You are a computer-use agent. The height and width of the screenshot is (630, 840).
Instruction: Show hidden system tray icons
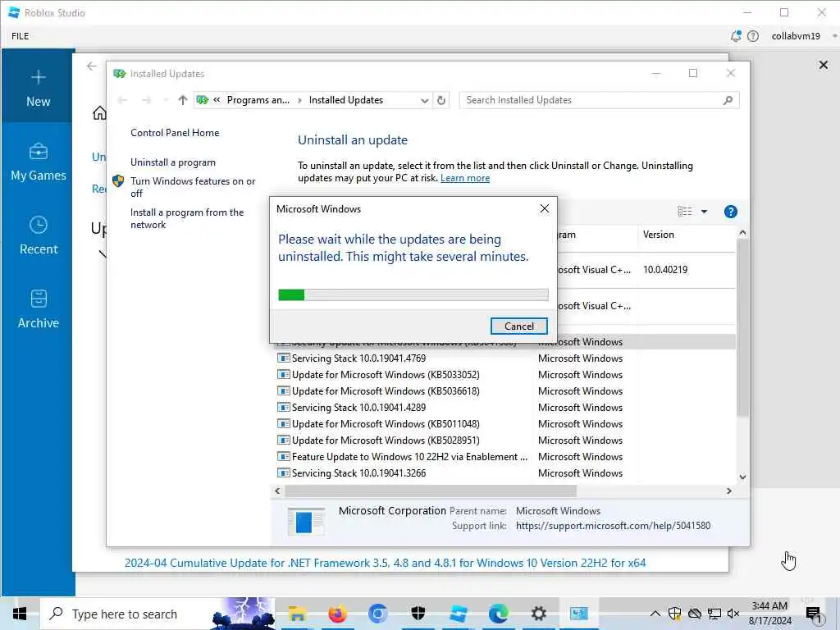click(x=655, y=614)
